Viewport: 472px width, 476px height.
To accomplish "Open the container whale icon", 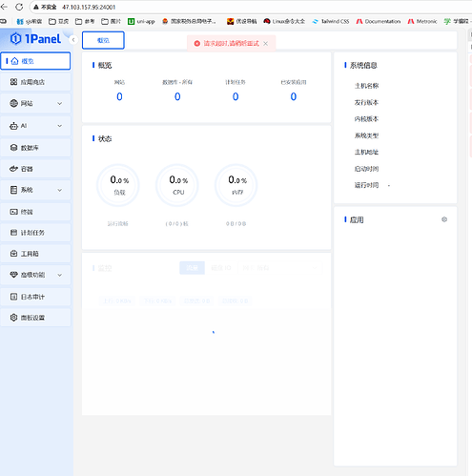I will (13, 169).
